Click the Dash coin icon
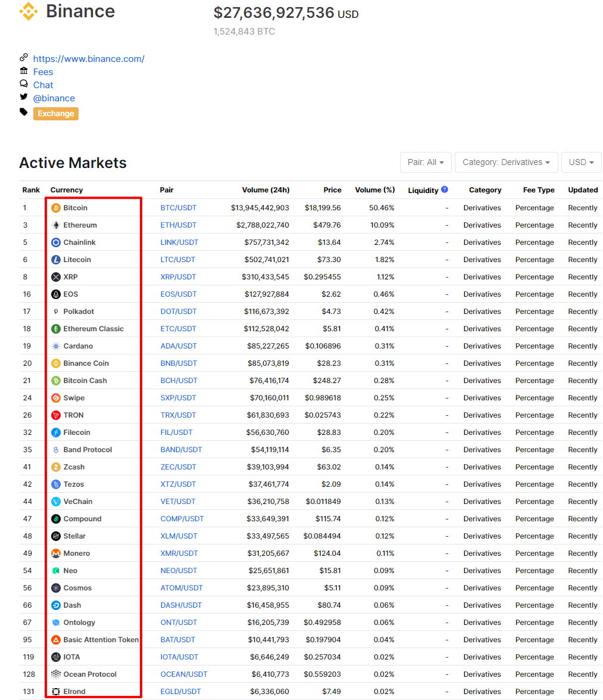 click(x=56, y=605)
